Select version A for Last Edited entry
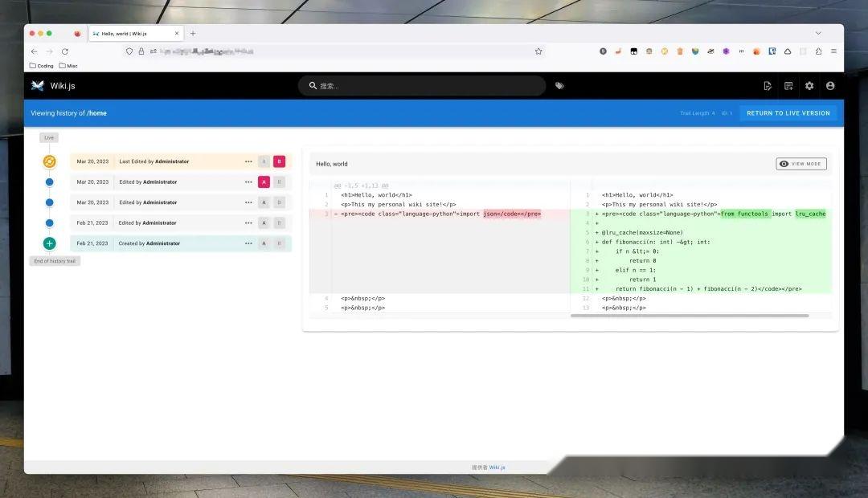This screenshot has width=868, height=498. (x=264, y=161)
